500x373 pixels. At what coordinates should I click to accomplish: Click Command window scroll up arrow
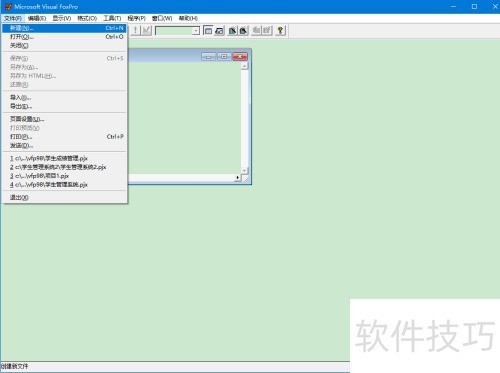[245, 66]
